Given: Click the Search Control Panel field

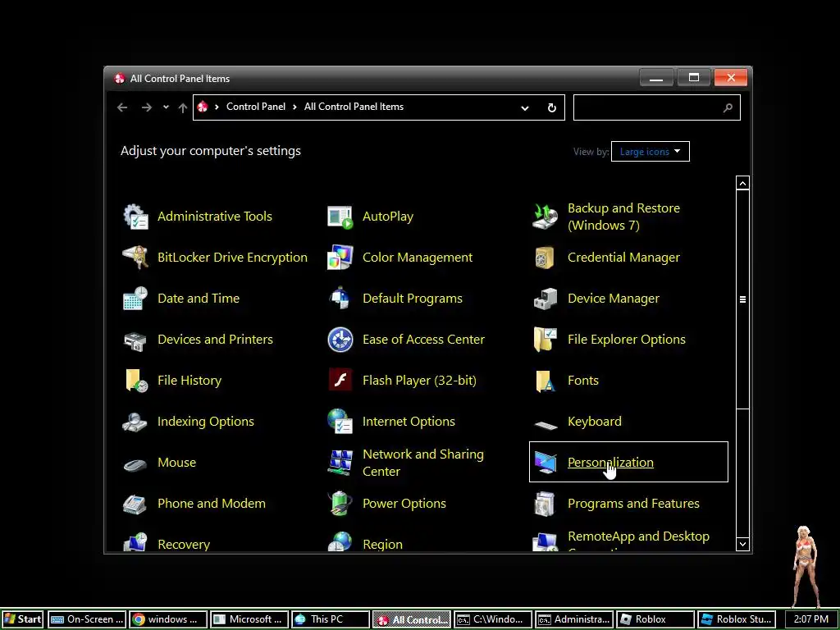Looking at the screenshot, I should coord(657,107).
